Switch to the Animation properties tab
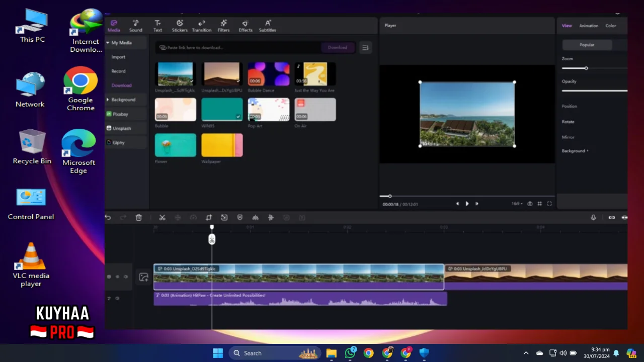Image resolution: width=644 pixels, height=362 pixels. [x=589, y=26]
